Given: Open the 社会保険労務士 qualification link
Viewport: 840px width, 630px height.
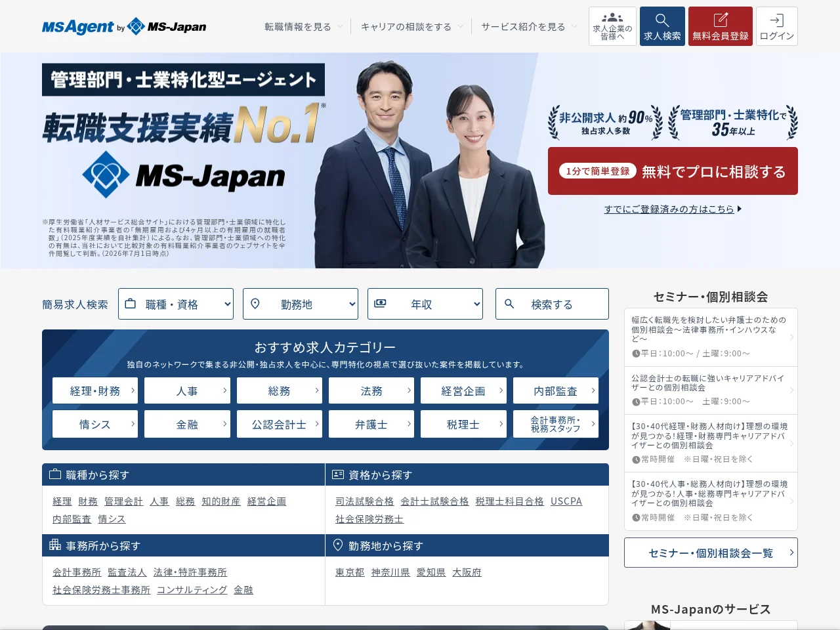Looking at the screenshot, I should point(369,519).
